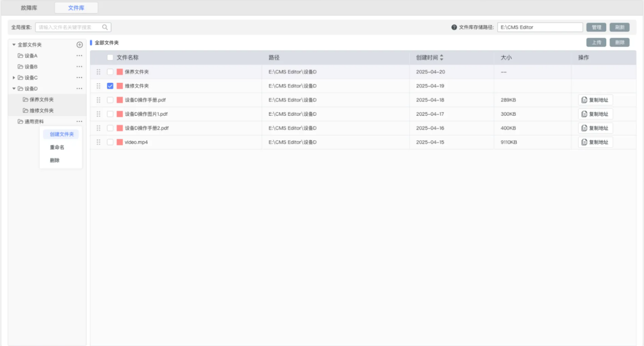Click the sort arrows on 创建时间 column
The width and height of the screenshot is (644, 346).
tap(442, 58)
